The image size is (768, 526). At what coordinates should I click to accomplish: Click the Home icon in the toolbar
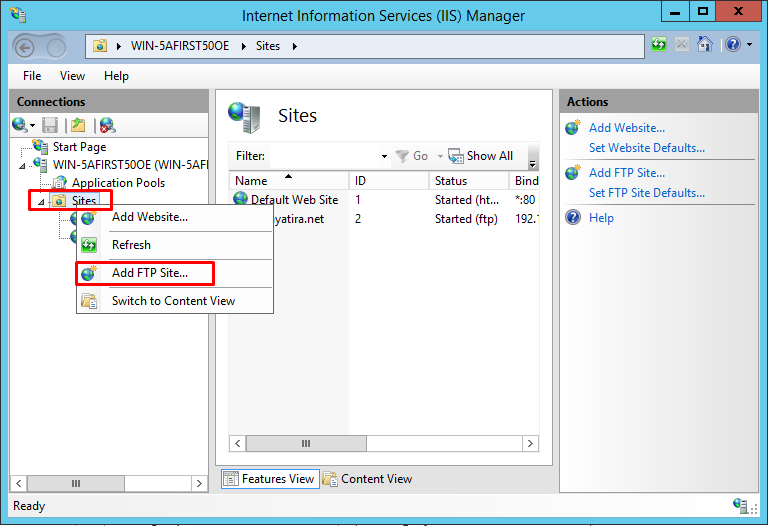[x=705, y=45]
